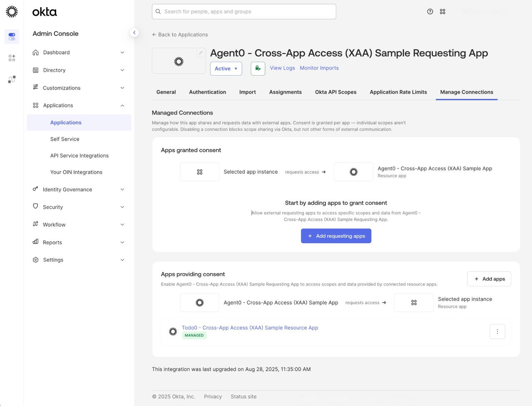The height and width of the screenshot is (406, 532).
Task: Click the support headset icon in the rail
Action: point(12,79)
